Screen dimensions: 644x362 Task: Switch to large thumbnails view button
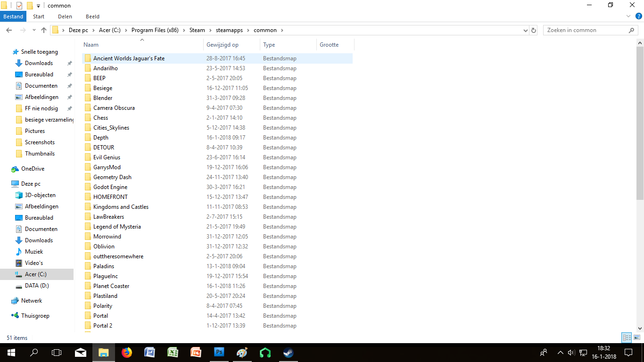pyautogui.click(x=637, y=337)
